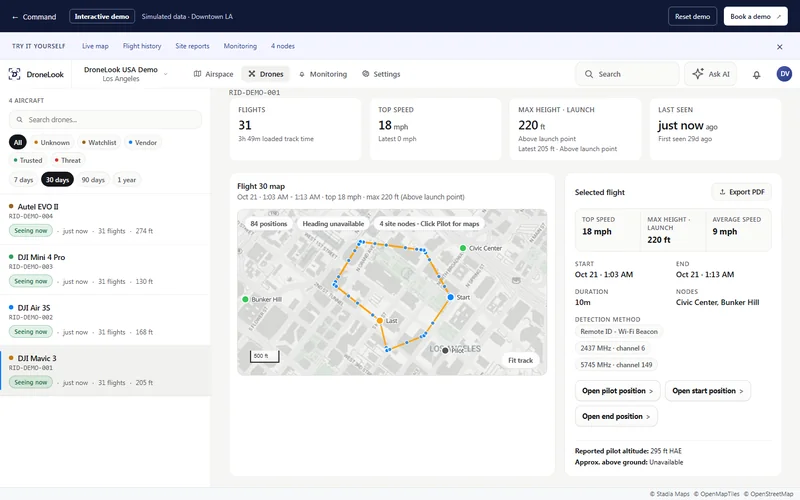Focus the Search drones input
The image size is (800, 500).
coord(106,120)
